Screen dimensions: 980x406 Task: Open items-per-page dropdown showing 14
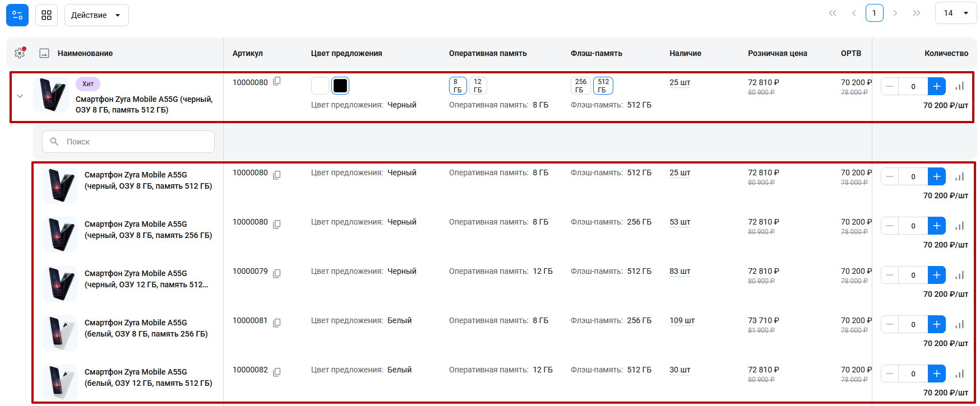click(955, 13)
